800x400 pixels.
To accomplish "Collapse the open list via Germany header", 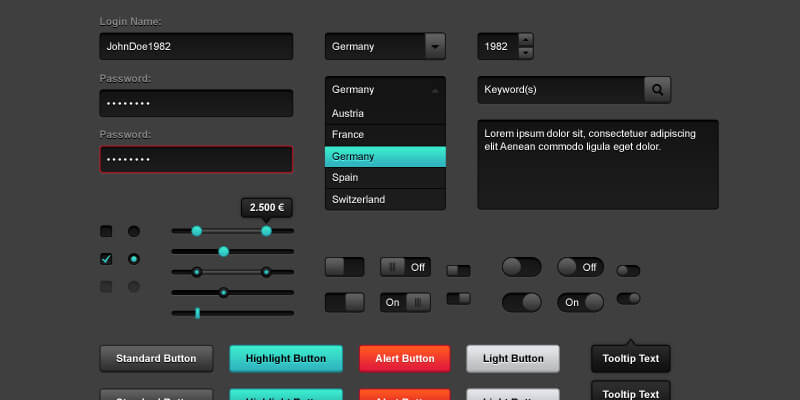I will click(x=385, y=90).
